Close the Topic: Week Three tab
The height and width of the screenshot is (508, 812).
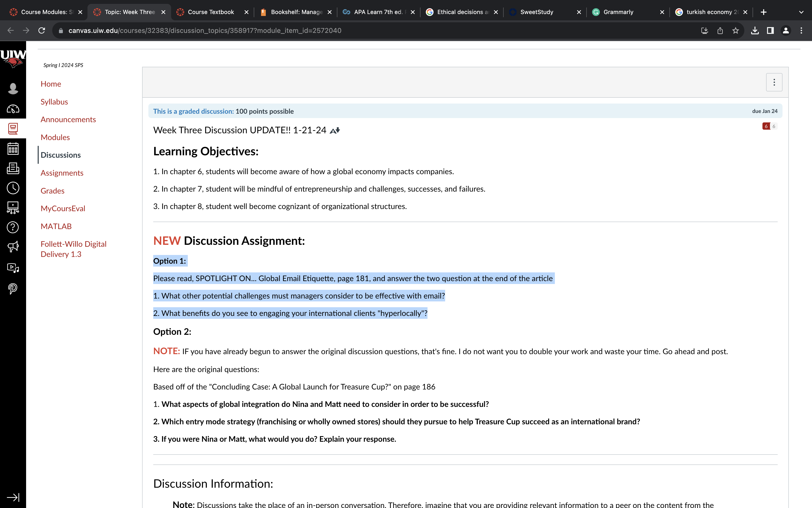(163, 12)
